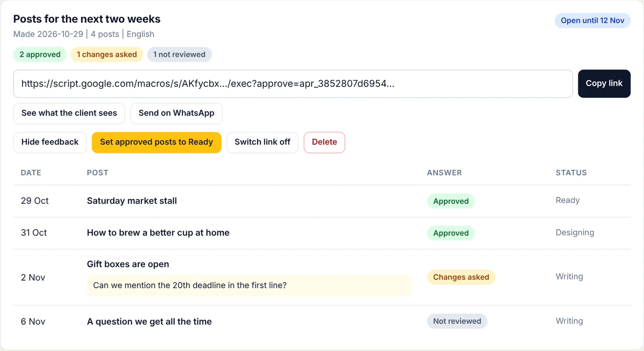
Task: Open A question we get all the time
Action: pyautogui.click(x=149, y=322)
